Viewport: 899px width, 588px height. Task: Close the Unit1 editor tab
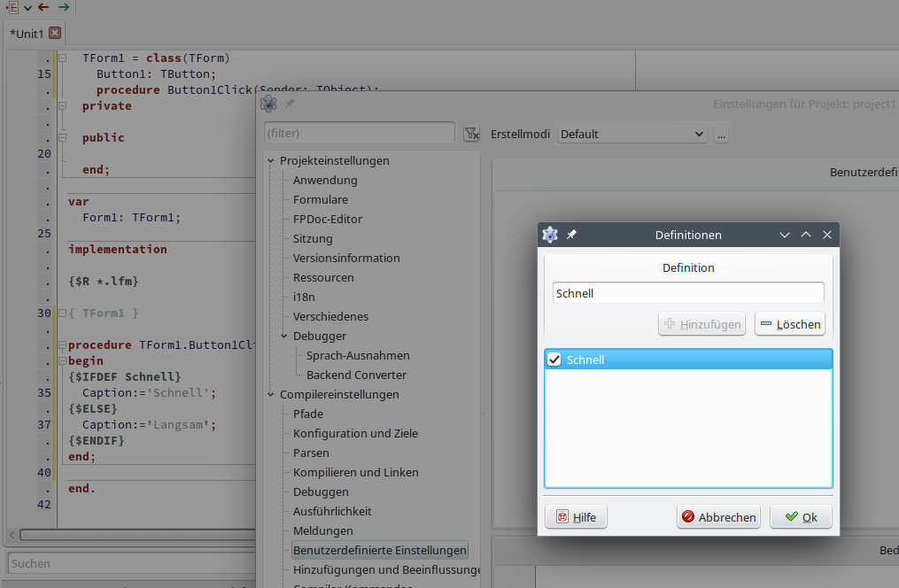(x=54, y=33)
